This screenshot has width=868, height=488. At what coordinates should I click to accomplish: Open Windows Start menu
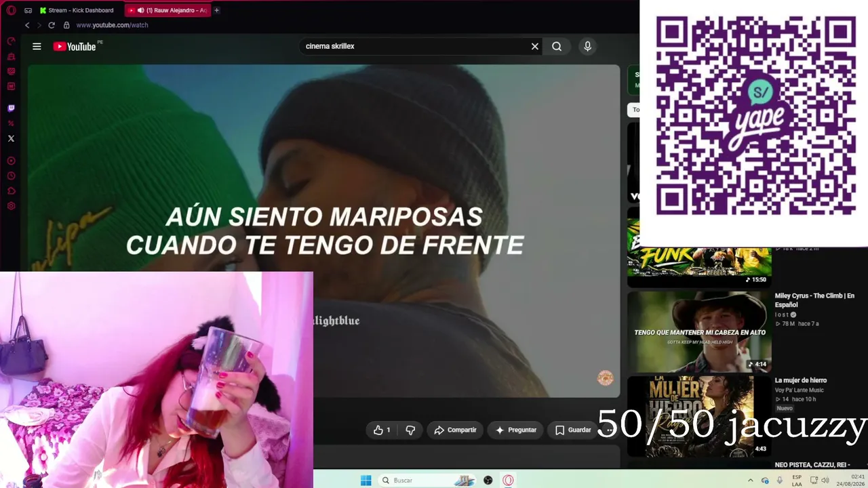(366, 481)
